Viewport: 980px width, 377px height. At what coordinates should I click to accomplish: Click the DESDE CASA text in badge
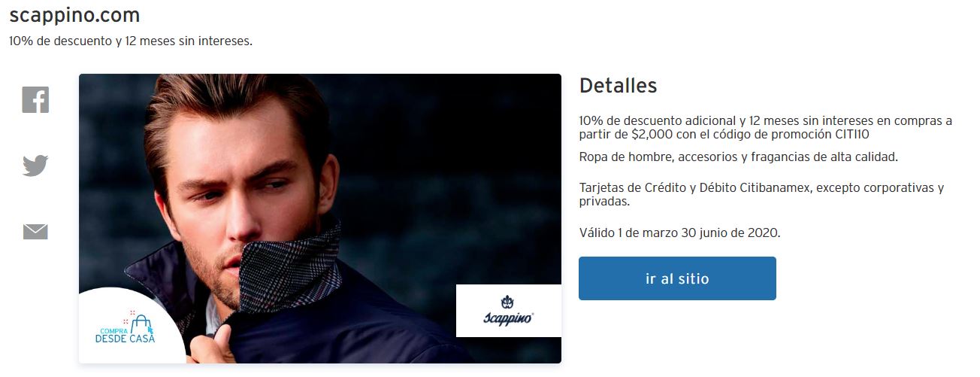pos(125,339)
